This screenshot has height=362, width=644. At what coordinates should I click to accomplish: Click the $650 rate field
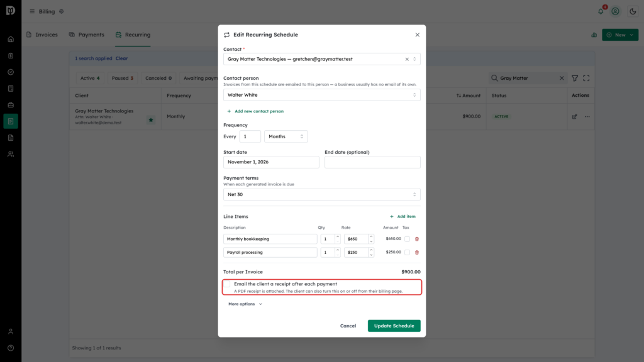[x=356, y=239]
